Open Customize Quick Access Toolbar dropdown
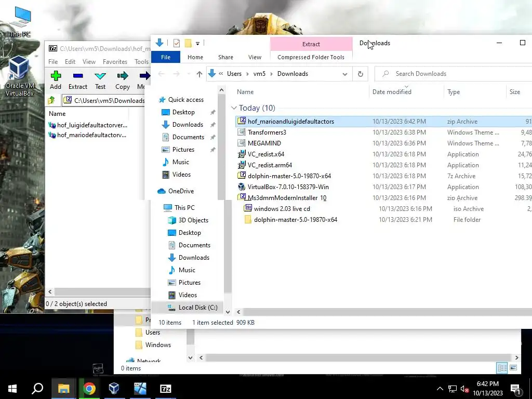Screen dimensions: 532x399 (197, 44)
